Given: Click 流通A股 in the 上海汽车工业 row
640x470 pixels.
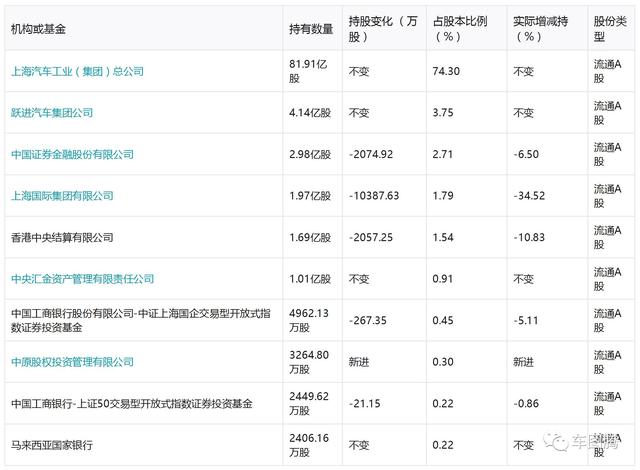Looking at the screenshot, I should tap(607, 71).
